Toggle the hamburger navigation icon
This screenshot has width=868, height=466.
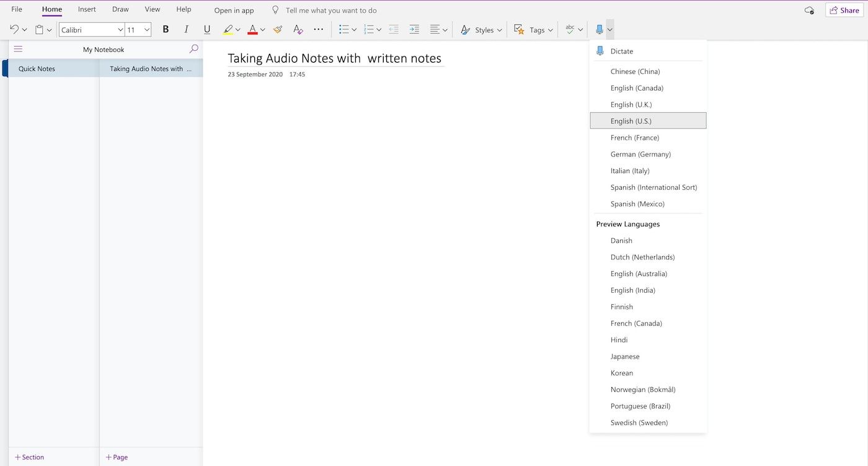(18, 49)
